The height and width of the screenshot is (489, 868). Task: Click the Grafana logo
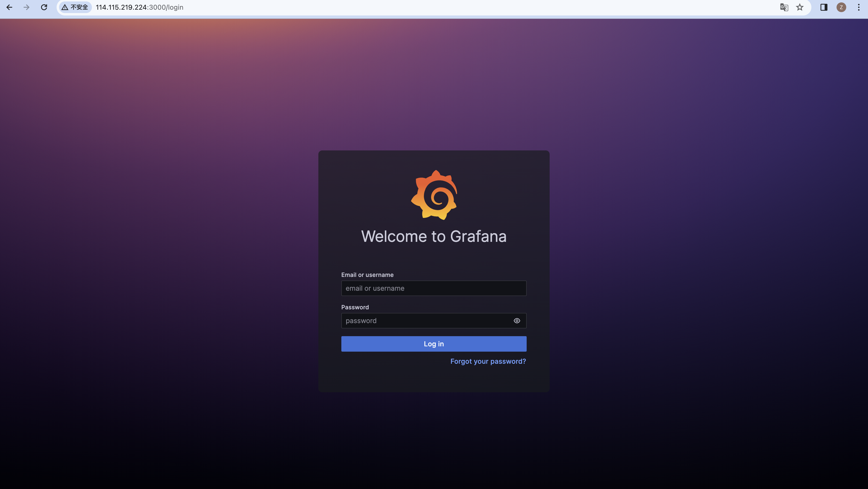[434, 195]
